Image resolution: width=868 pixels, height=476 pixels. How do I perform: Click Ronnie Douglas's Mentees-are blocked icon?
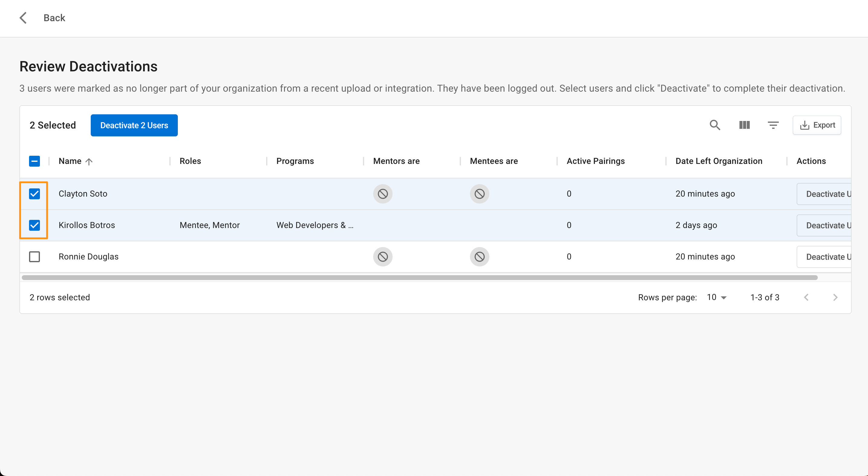tap(479, 257)
